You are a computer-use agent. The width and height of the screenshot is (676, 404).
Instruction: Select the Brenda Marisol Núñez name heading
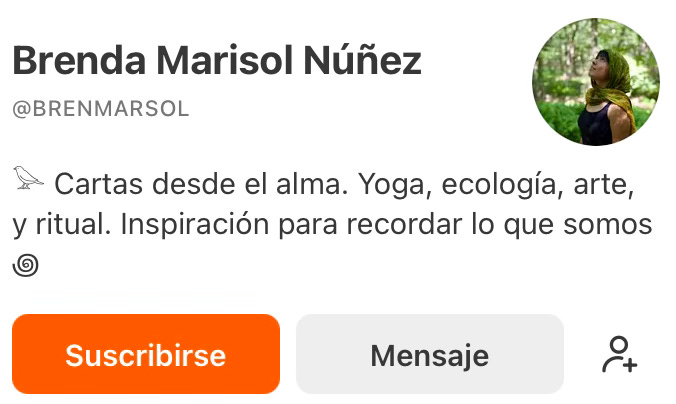(217, 60)
